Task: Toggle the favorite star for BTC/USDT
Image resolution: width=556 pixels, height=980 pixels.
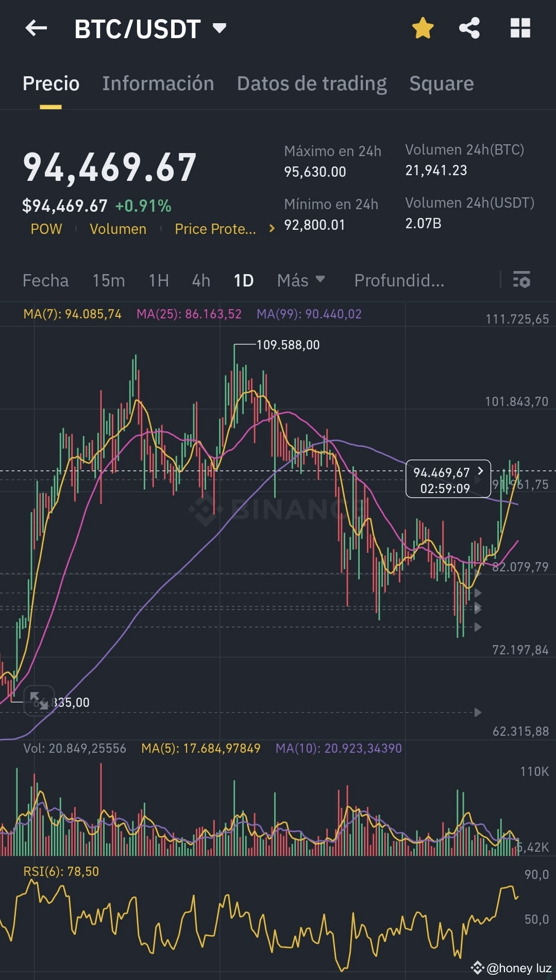Action: [x=423, y=28]
